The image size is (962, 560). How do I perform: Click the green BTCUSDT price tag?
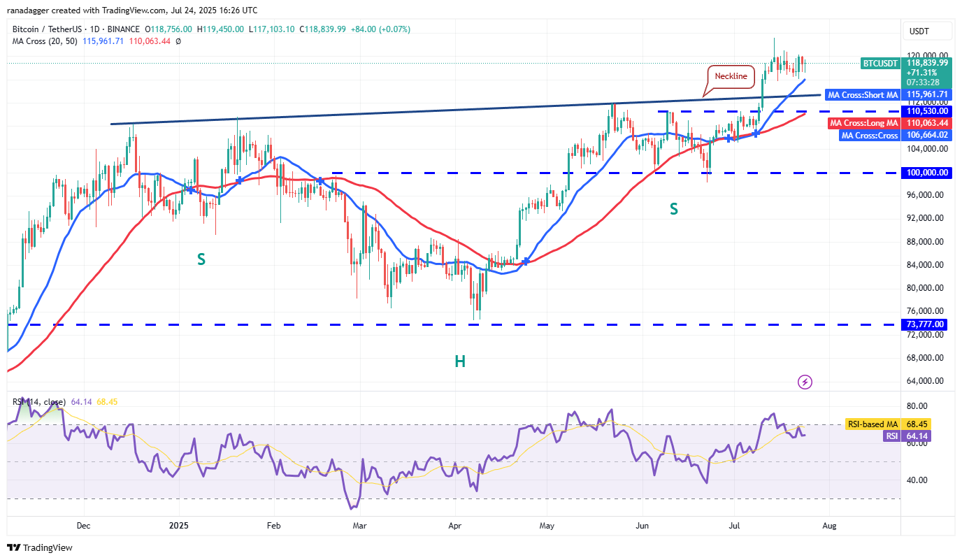(881, 64)
